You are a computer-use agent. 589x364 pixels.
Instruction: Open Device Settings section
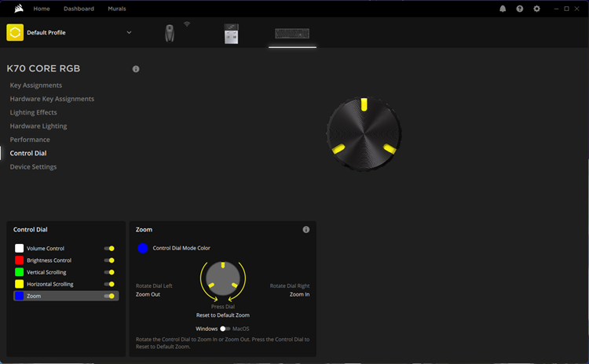[x=34, y=167]
